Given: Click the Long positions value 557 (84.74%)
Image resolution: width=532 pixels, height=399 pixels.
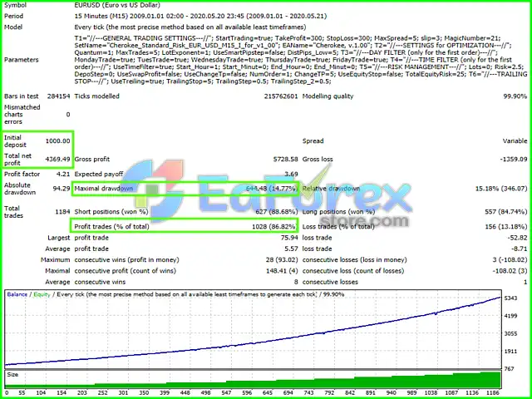Looking at the screenshot, I should pos(506,212).
